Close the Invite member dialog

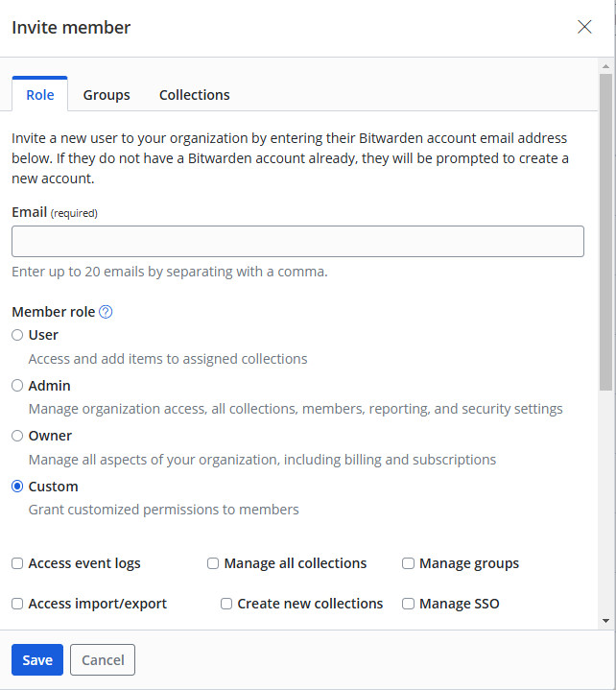coord(584,27)
